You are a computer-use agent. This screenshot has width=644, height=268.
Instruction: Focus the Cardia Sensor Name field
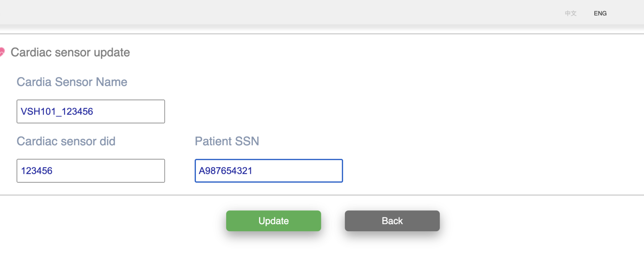point(91,111)
